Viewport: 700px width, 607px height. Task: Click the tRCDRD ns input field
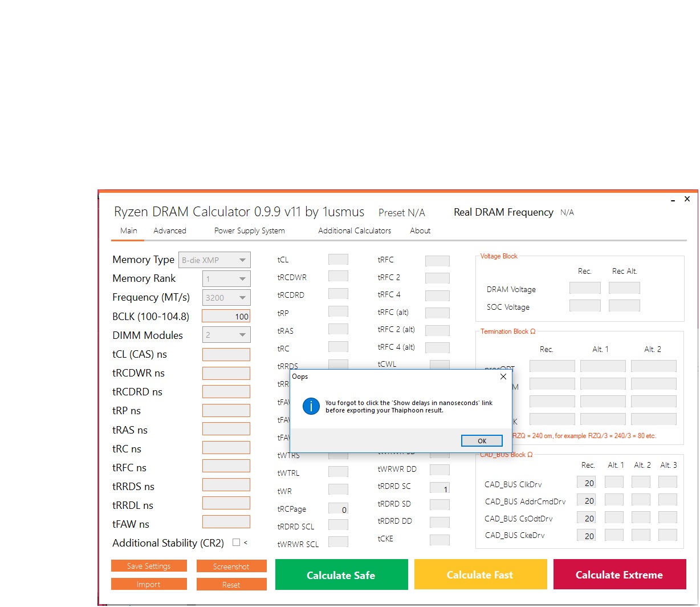click(x=226, y=391)
